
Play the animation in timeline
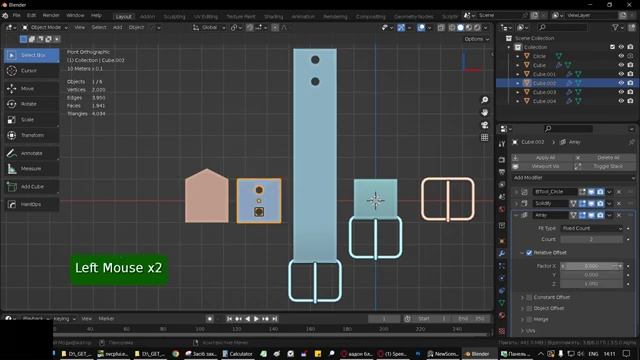point(256,319)
